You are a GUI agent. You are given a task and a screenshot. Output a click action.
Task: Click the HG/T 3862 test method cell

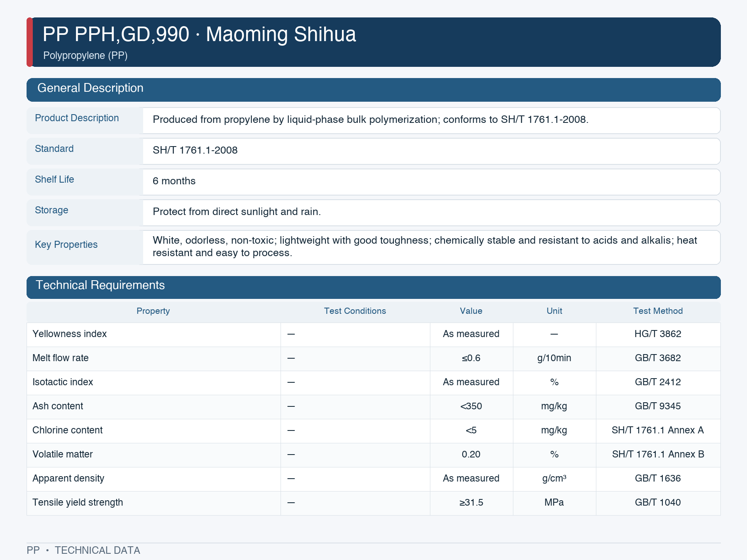[658, 334]
